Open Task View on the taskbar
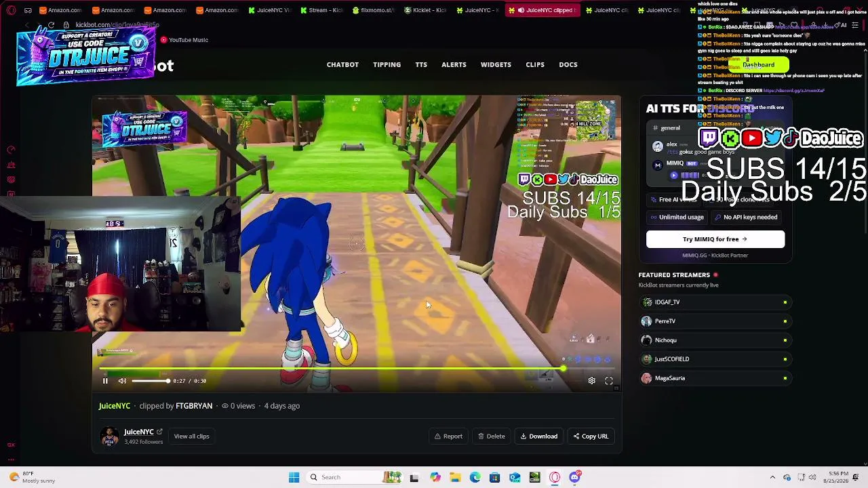The width and height of the screenshot is (868, 488). [414, 477]
